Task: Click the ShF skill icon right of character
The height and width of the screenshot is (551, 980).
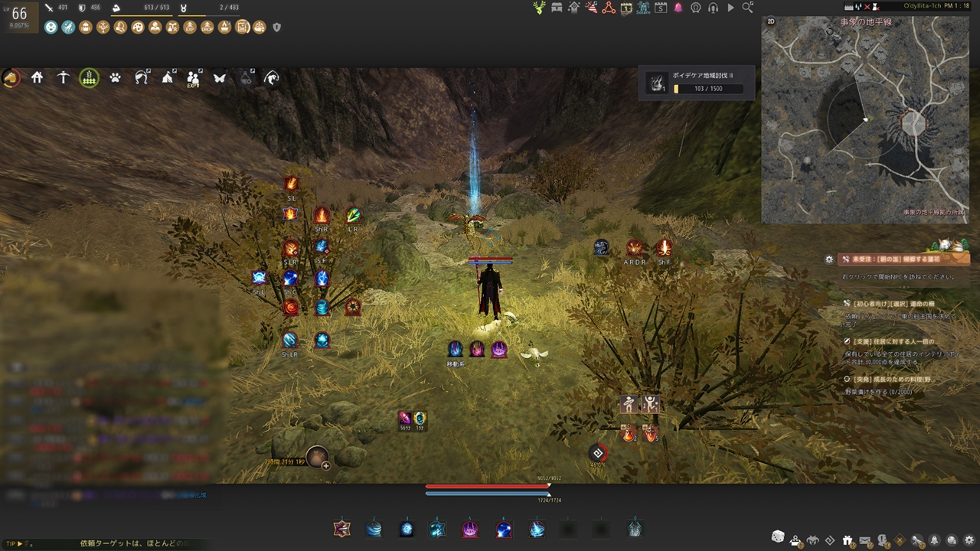Action: tap(664, 248)
